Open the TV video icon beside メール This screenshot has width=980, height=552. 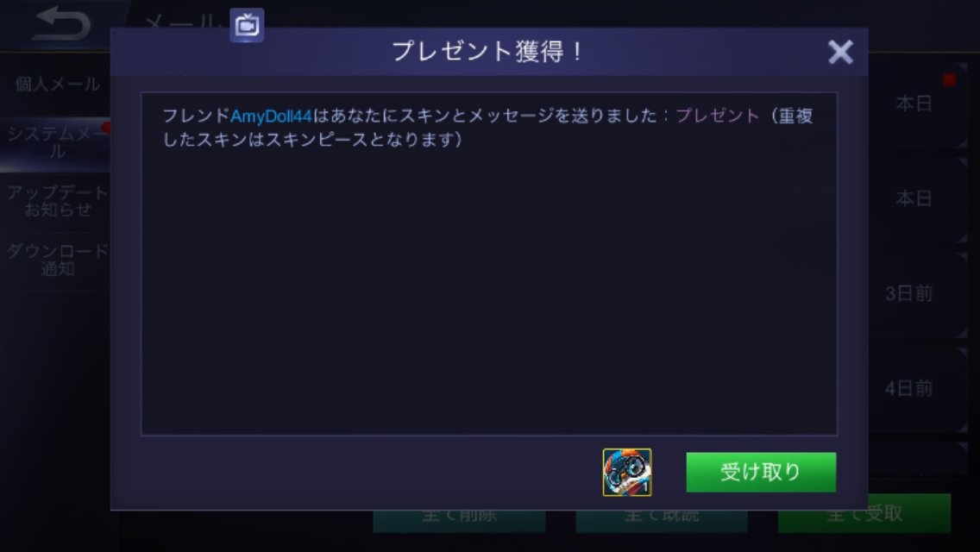pyautogui.click(x=247, y=26)
